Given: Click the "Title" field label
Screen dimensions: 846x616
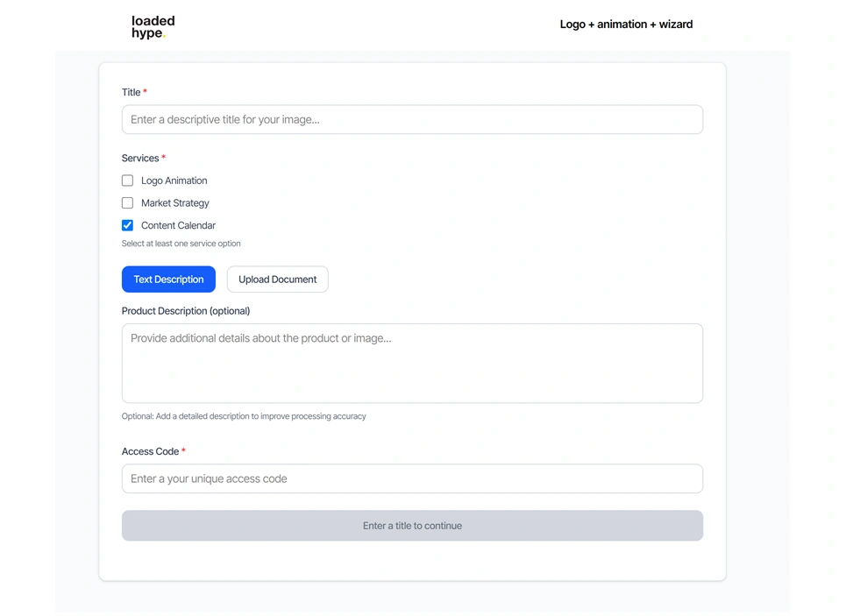Looking at the screenshot, I should [132, 92].
